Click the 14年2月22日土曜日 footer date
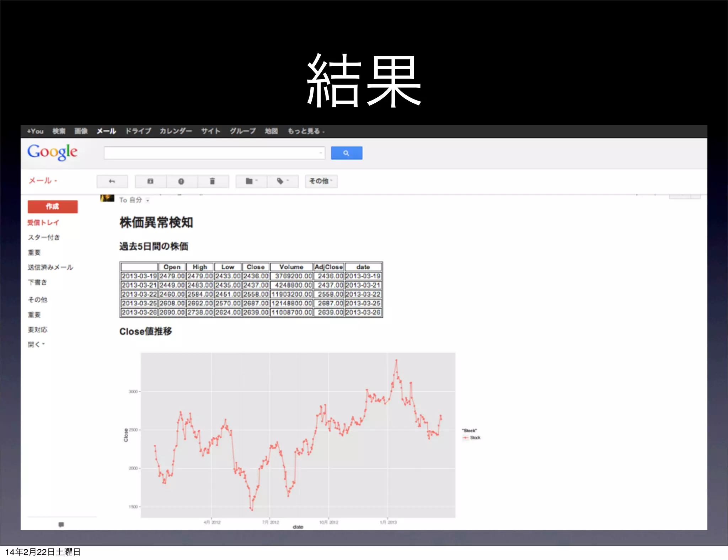The width and height of the screenshot is (728, 560). point(43,552)
